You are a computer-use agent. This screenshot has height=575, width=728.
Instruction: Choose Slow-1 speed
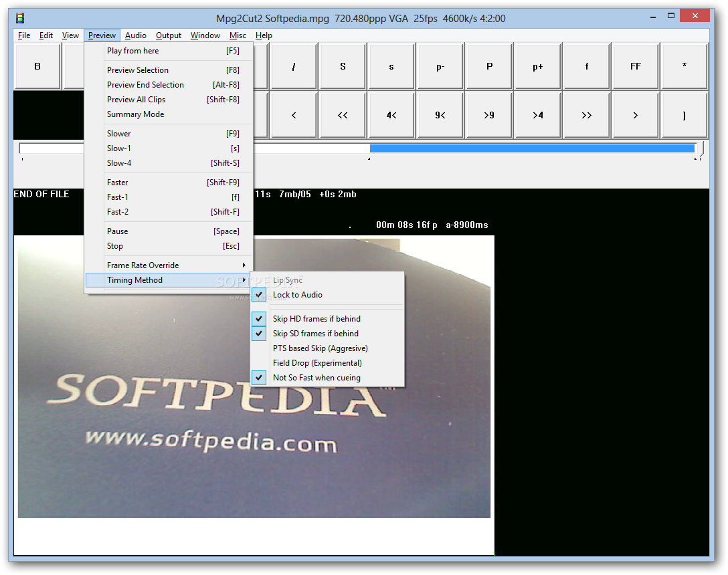pos(169,148)
